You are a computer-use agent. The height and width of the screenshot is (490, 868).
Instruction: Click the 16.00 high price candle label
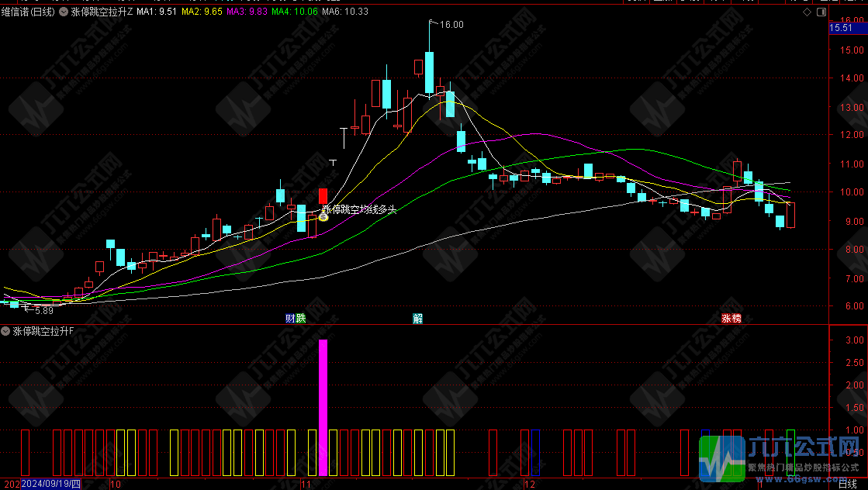coord(451,25)
